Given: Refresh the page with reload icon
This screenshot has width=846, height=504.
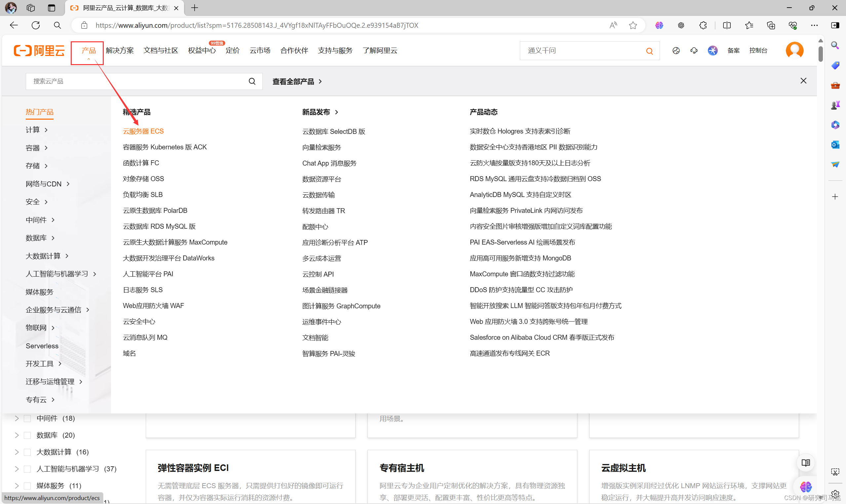Looking at the screenshot, I should pos(36,25).
